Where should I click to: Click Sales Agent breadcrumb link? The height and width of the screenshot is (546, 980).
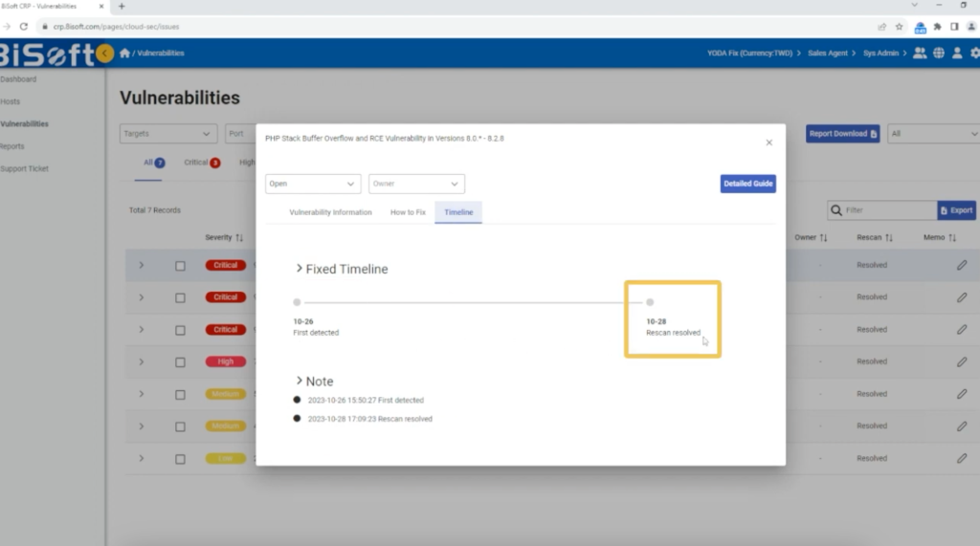click(x=828, y=54)
